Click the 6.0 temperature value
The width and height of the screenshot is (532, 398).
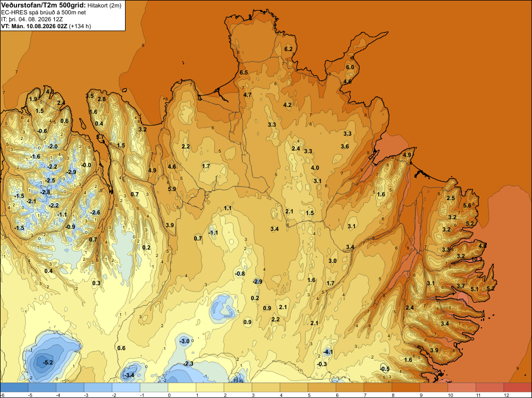[350, 67]
